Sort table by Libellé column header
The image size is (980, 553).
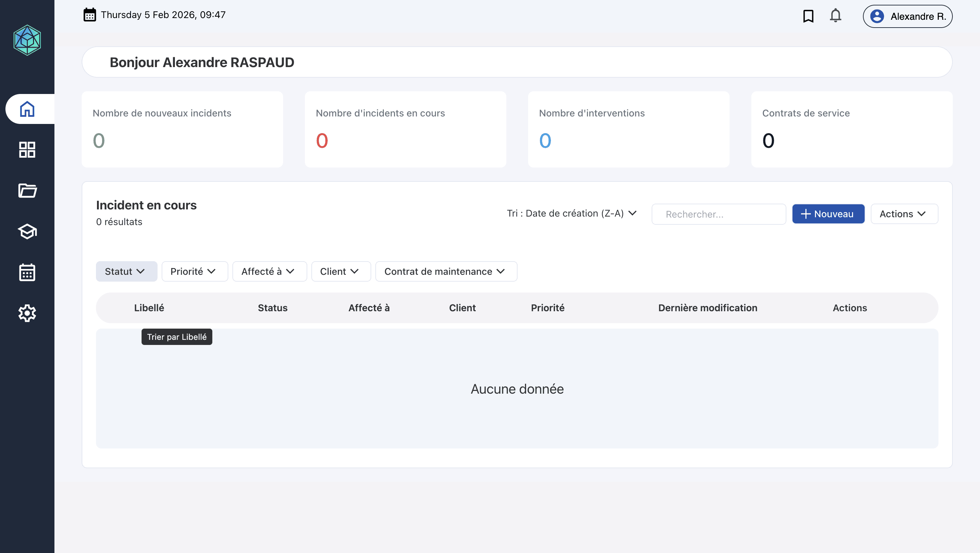[x=149, y=308]
